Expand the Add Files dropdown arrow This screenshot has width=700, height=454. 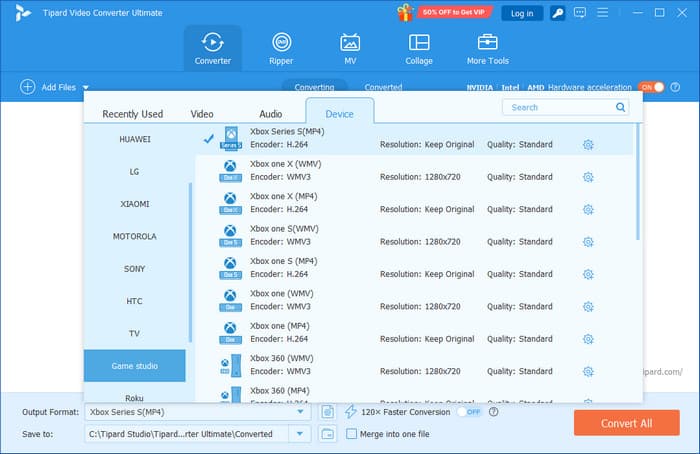click(86, 87)
